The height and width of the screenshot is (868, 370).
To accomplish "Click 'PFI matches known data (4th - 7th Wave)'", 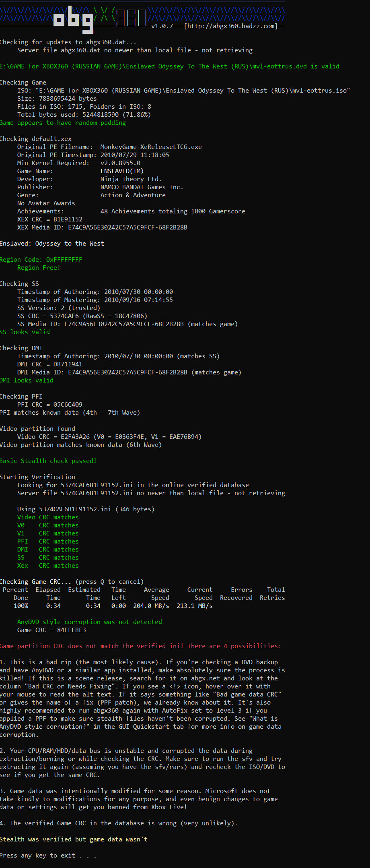I will (70, 413).
